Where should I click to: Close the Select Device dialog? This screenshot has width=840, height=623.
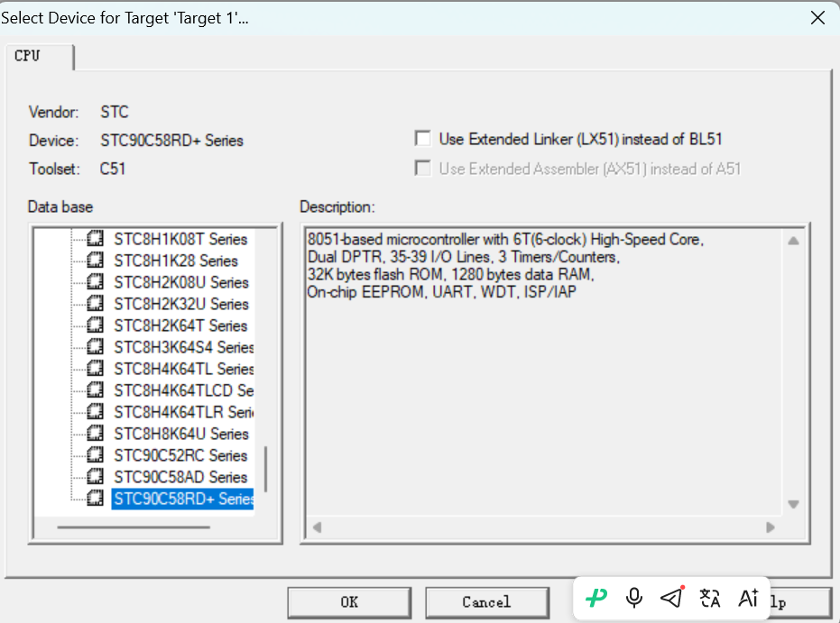pyautogui.click(x=817, y=18)
